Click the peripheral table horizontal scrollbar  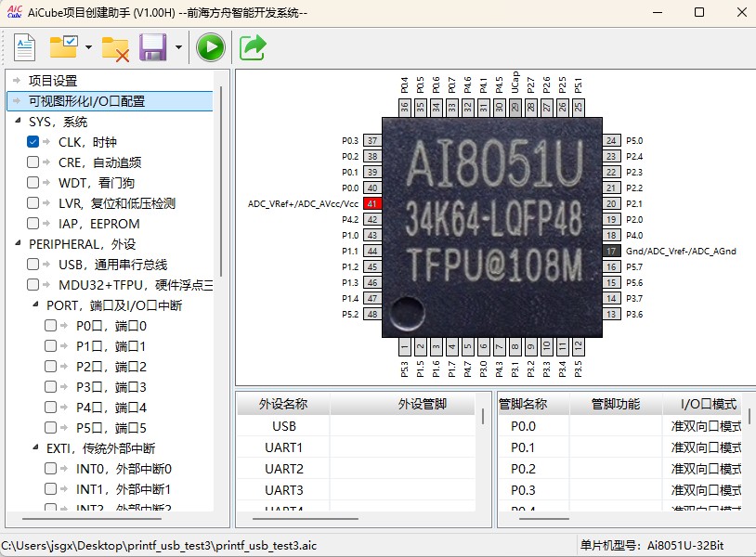pos(306,519)
